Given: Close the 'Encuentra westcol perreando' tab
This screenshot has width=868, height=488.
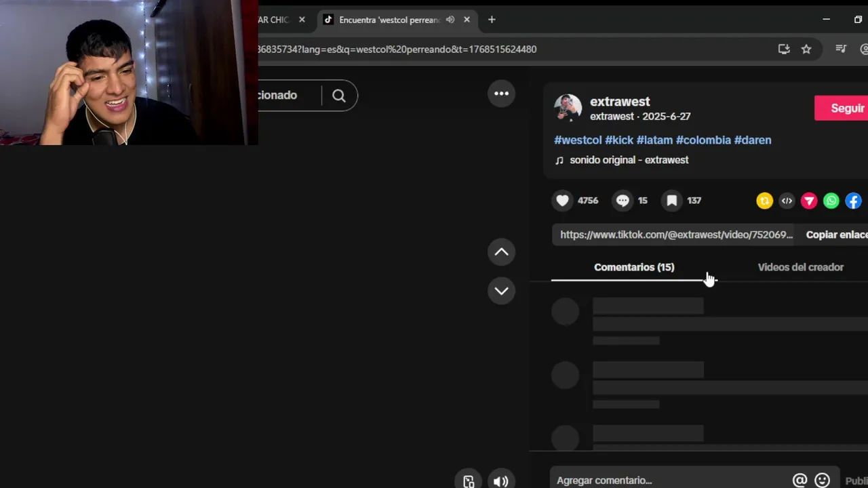Looking at the screenshot, I should (x=467, y=20).
